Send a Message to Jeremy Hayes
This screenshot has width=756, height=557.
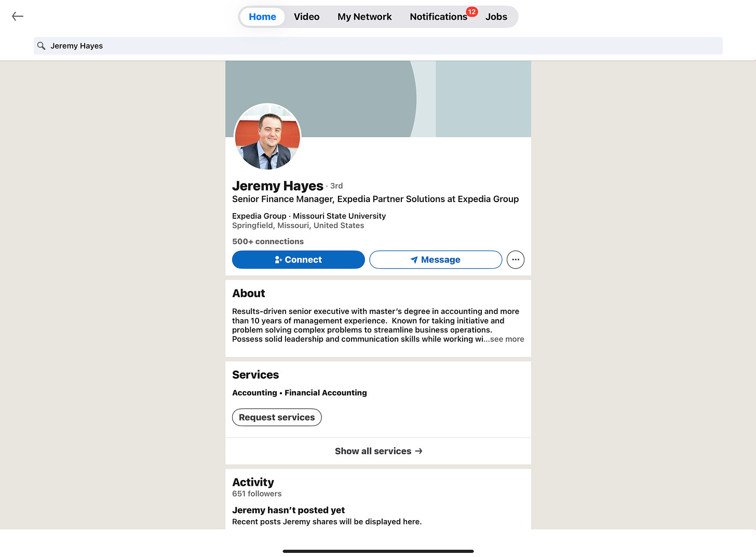pos(435,260)
